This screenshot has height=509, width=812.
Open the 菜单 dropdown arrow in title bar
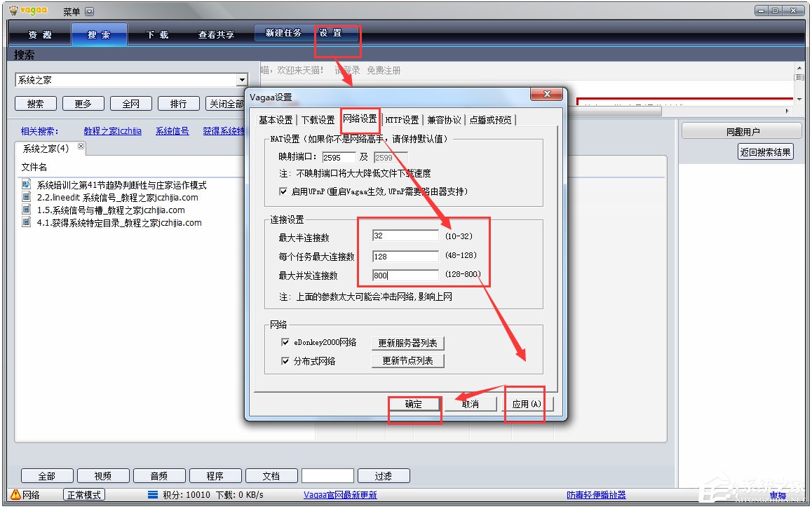89,11
